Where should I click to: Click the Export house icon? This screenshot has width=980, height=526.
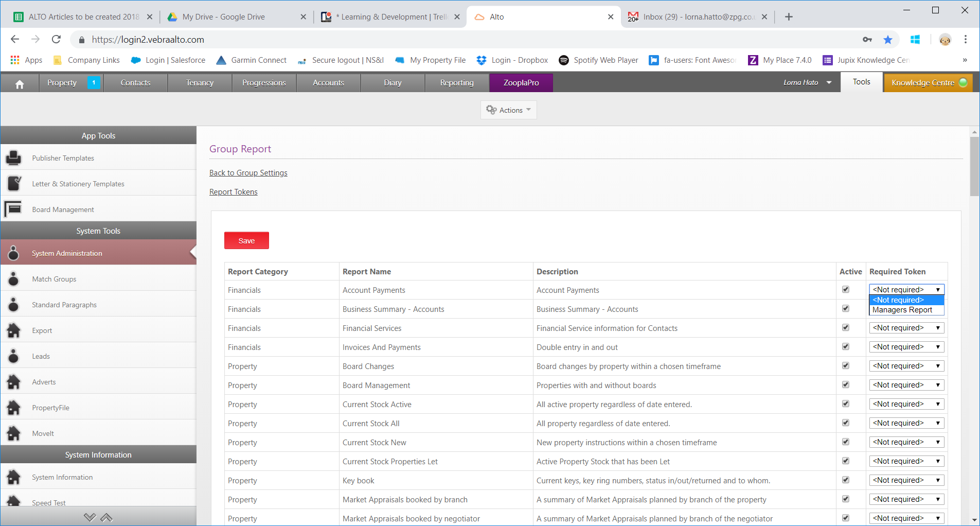pyautogui.click(x=13, y=330)
